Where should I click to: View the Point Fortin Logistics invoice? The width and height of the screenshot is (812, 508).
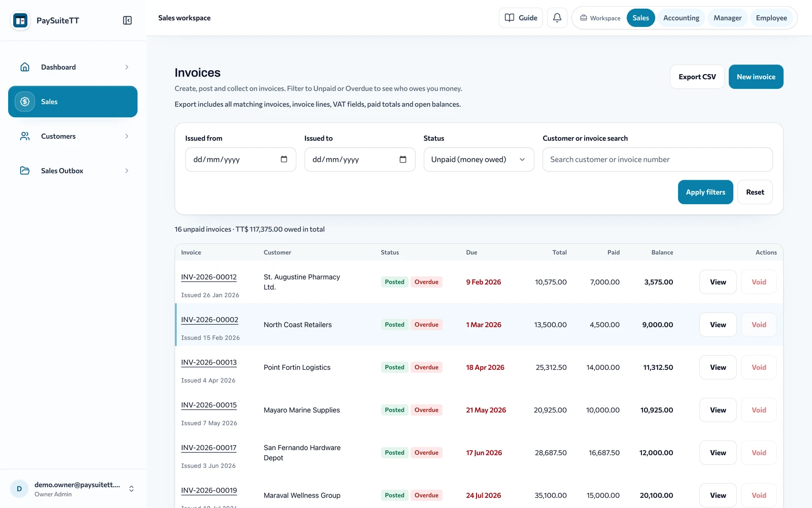click(x=718, y=367)
